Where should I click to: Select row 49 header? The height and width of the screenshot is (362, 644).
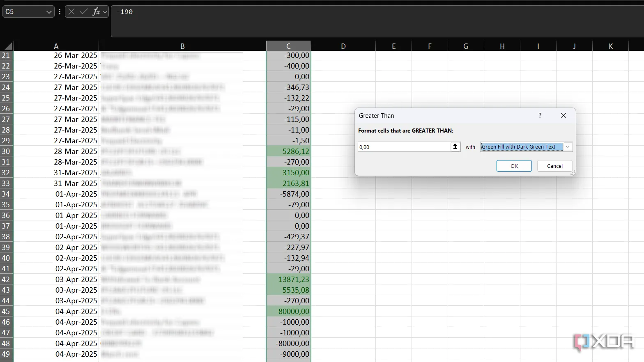(x=6, y=354)
